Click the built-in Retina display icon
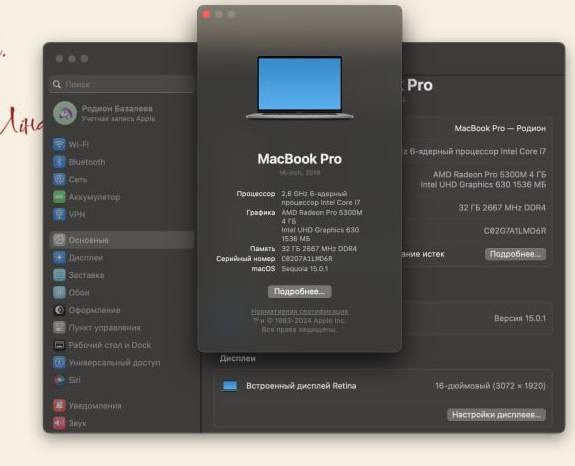 (230, 386)
